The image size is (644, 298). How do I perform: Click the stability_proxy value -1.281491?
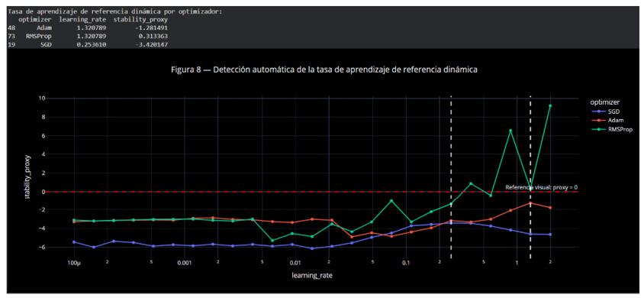[x=151, y=28]
